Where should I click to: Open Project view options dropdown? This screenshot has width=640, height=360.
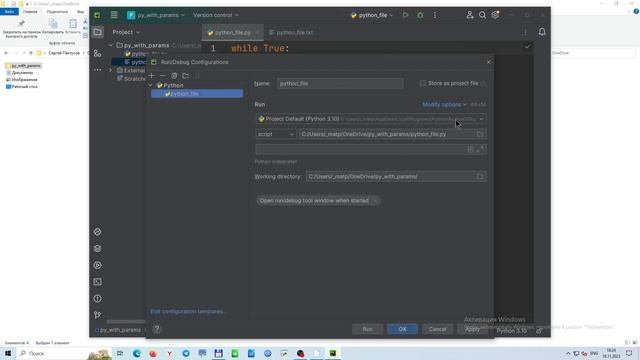click(126, 32)
